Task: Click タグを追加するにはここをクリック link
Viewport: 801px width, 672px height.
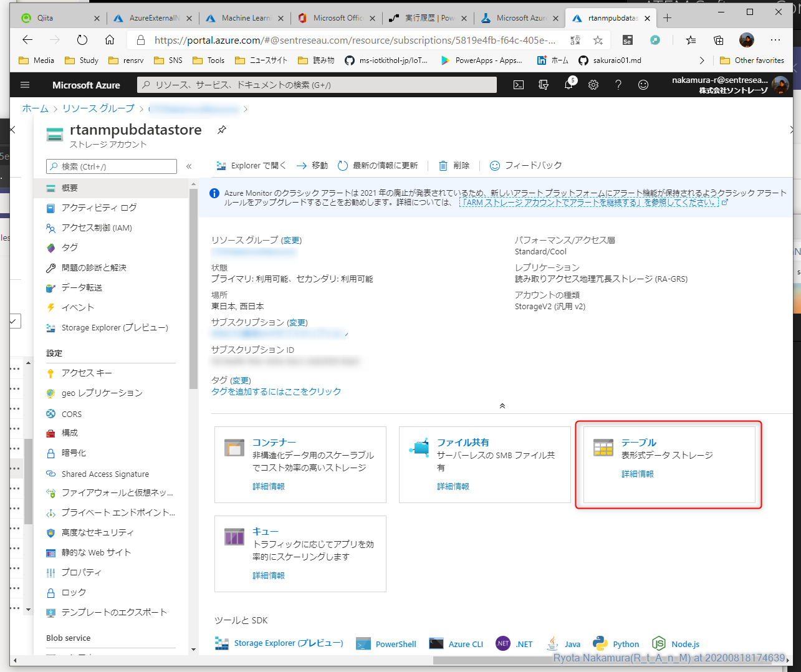Action: [x=276, y=391]
